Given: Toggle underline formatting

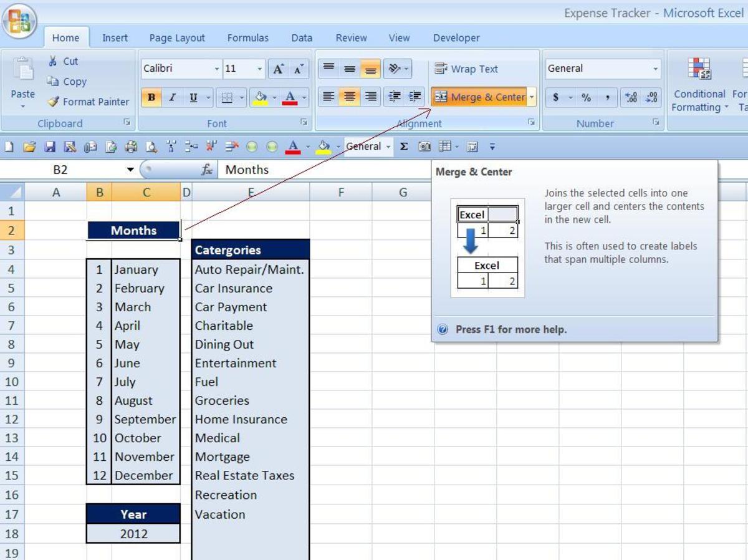Looking at the screenshot, I should 193,98.
